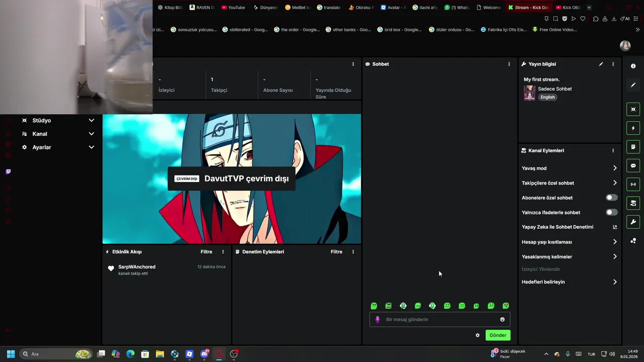Click the green chat bubble sidebar icon
Screen dimensions: 644x362
pyautogui.click(x=633, y=165)
